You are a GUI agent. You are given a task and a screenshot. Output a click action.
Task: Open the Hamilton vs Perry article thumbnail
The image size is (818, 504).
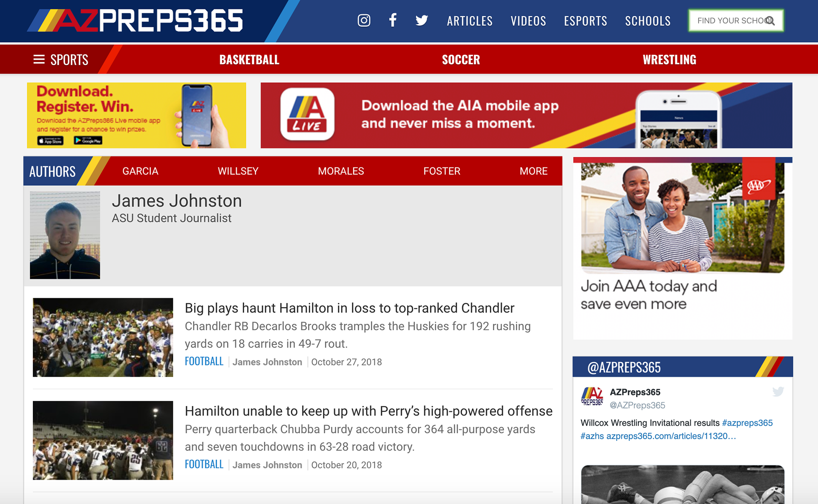[103, 440]
